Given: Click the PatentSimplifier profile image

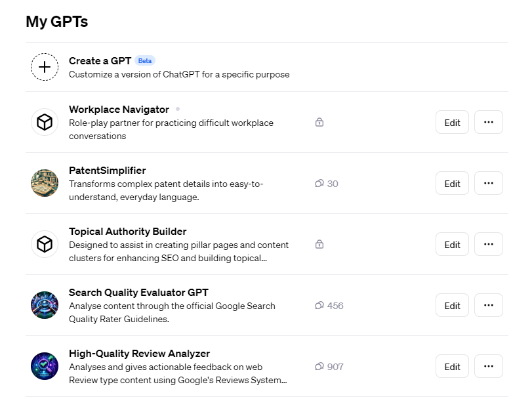Looking at the screenshot, I should 44,183.
